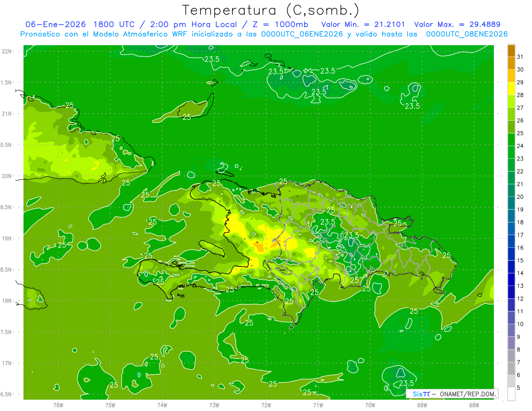Click the 'Valor Min. = 21.2101' value
The height and width of the screenshot is (411, 532).
[x=363, y=24]
